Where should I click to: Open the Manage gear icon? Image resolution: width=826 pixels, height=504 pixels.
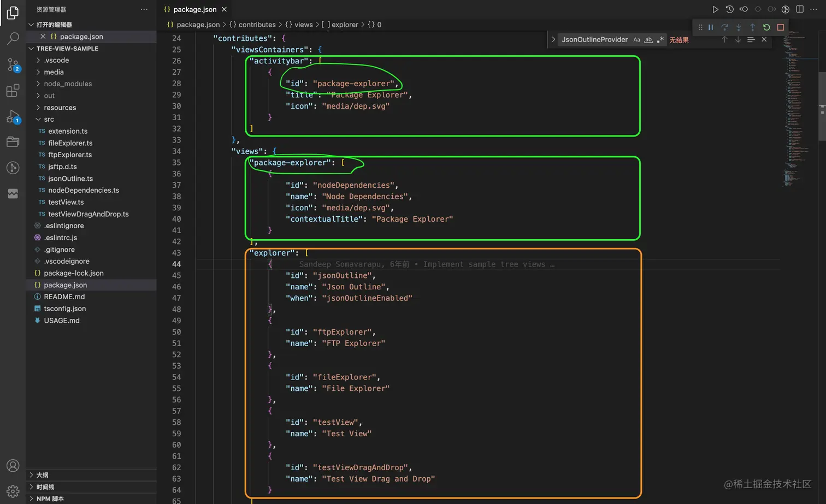coord(13,491)
